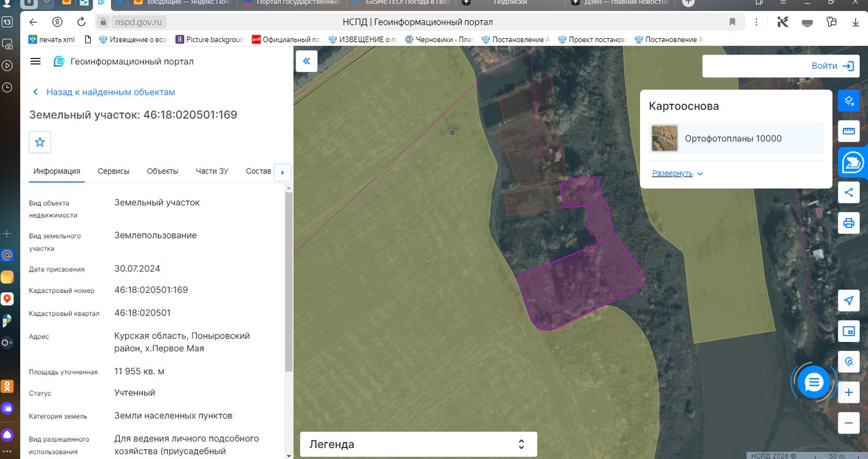Show more tabs with the arrow

coord(282,172)
